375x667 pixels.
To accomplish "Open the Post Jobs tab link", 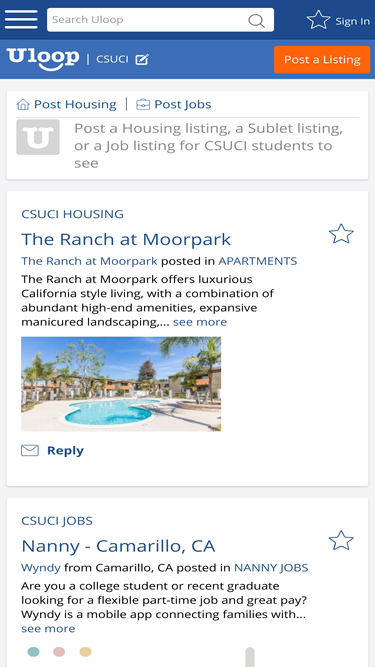I will click(183, 105).
